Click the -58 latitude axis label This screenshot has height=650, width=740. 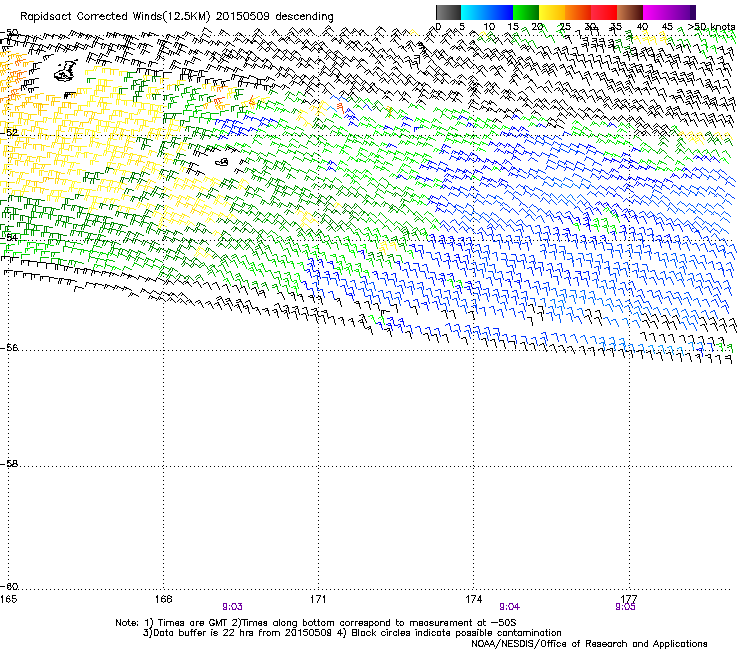click(x=9, y=464)
